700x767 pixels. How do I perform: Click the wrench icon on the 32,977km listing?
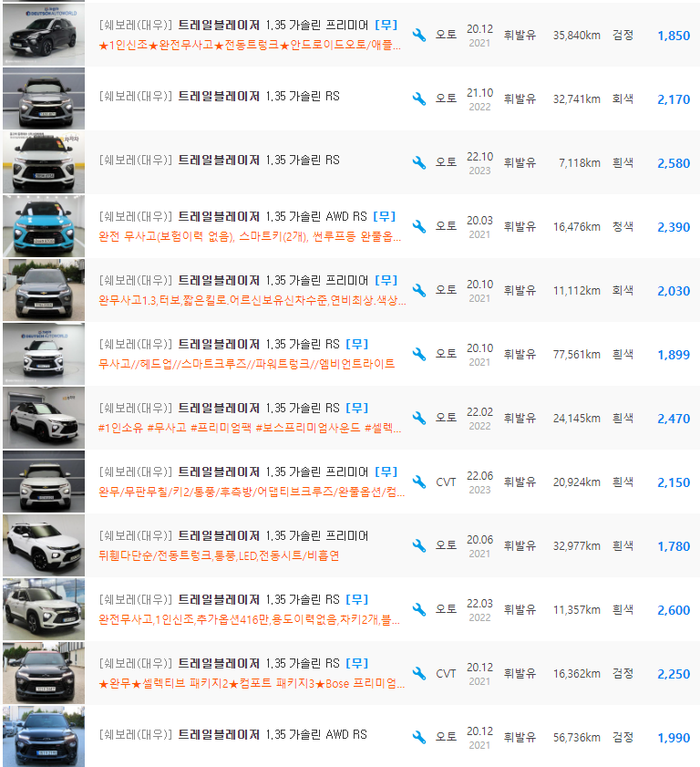click(x=419, y=546)
